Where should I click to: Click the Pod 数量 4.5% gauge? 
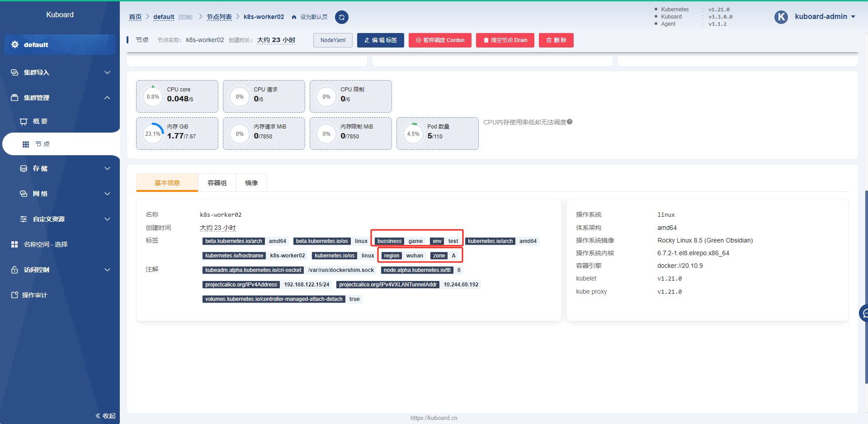point(413,134)
